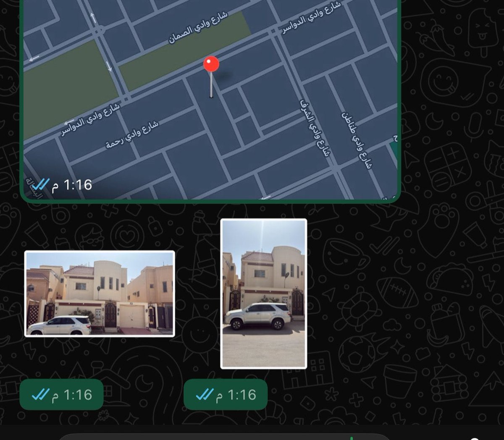
Task: Click street label شارع وادي رحمة
Action: click(132, 135)
